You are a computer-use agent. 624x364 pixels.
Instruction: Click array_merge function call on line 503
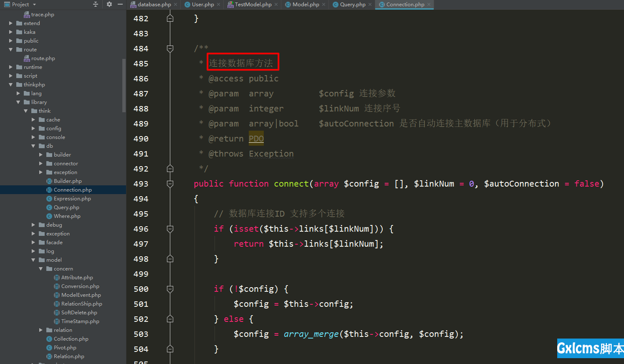click(311, 334)
